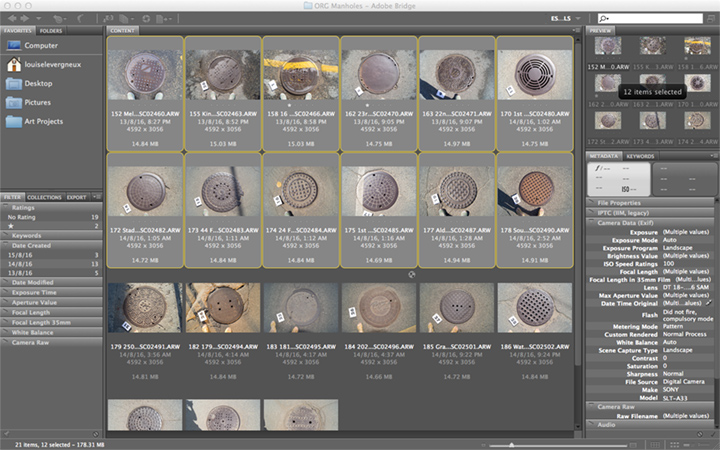
Task: Edit Date Time Original pencil icon
Action: 709,303
